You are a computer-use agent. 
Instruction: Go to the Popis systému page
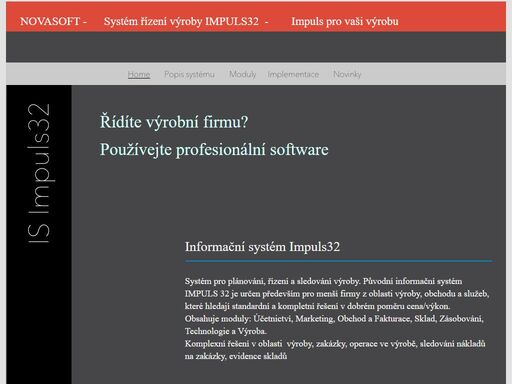tap(189, 74)
